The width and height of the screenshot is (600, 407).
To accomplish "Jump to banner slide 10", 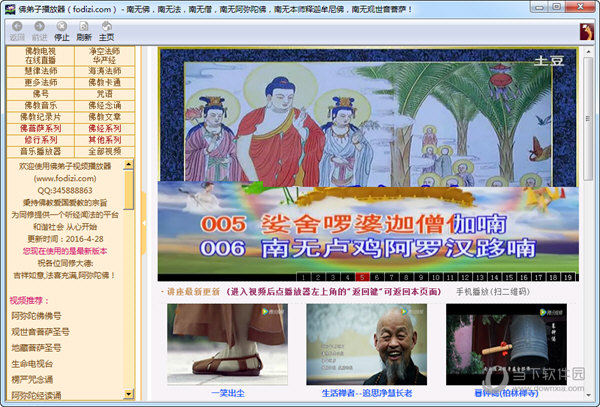I will point(436,277).
